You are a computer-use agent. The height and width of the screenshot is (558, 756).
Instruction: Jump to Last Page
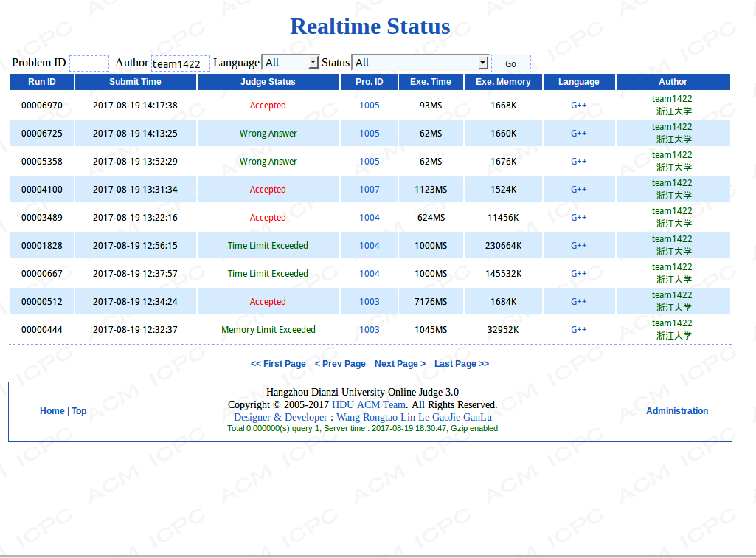point(462,364)
